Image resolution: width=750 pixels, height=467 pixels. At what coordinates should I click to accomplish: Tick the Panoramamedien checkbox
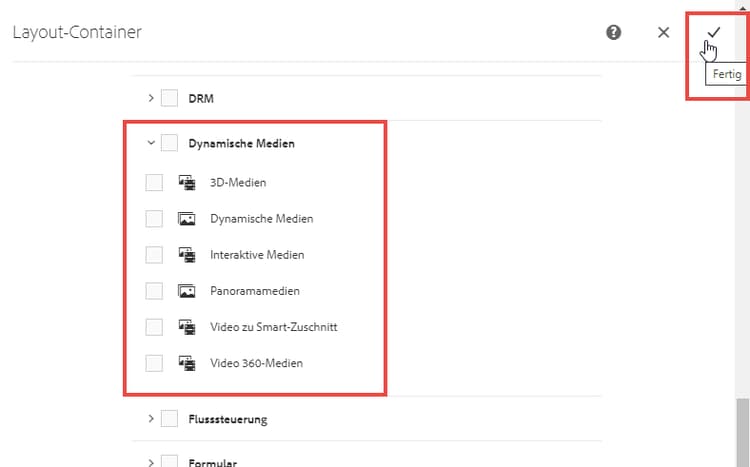point(154,291)
